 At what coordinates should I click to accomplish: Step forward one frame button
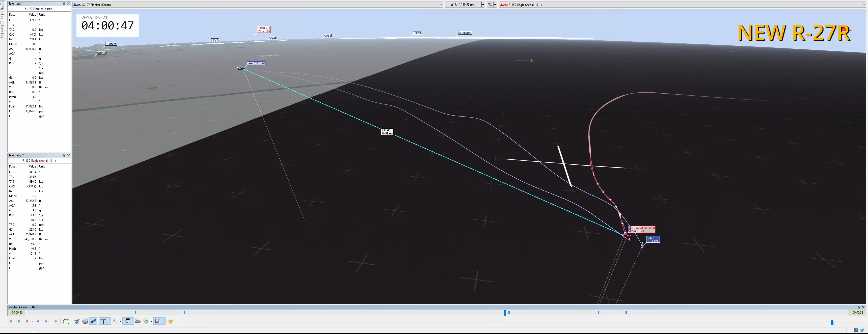[x=56, y=321]
